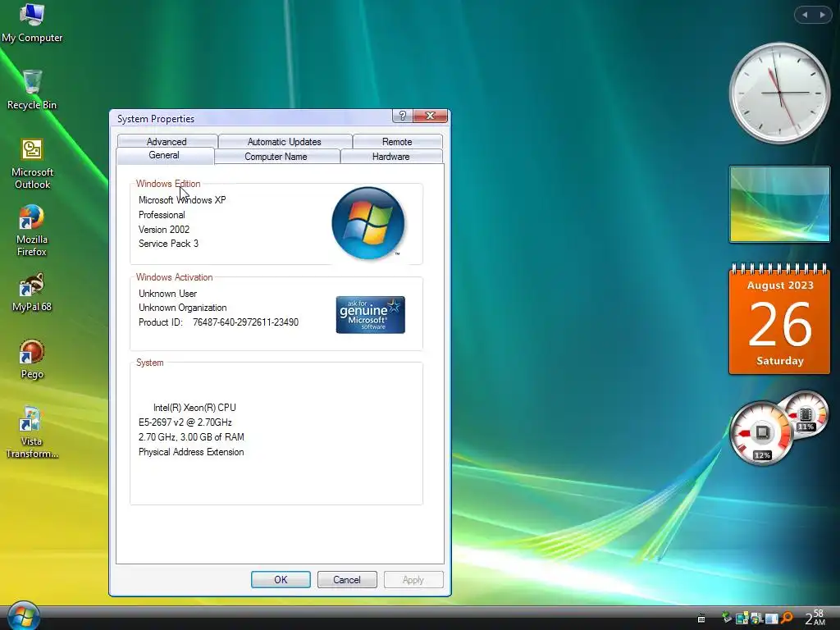Click the Apply button
The image size is (840, 630).
[x=413, y=580]
